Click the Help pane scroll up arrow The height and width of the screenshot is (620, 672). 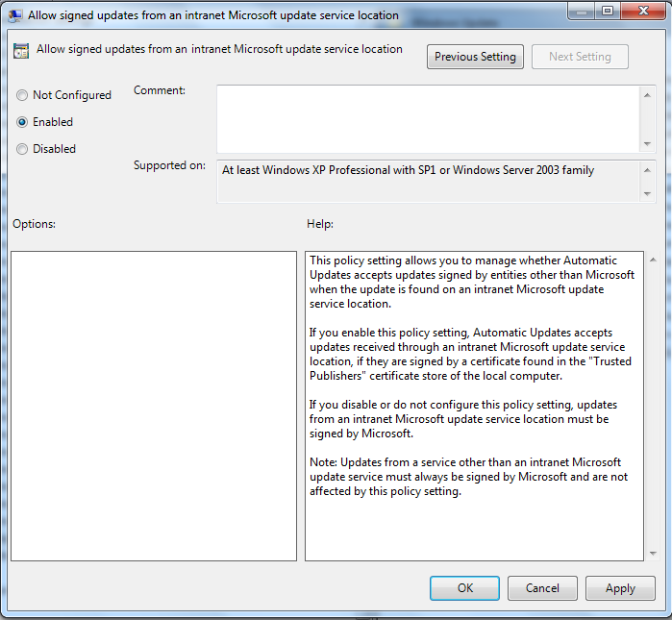(x=653, y=260)
